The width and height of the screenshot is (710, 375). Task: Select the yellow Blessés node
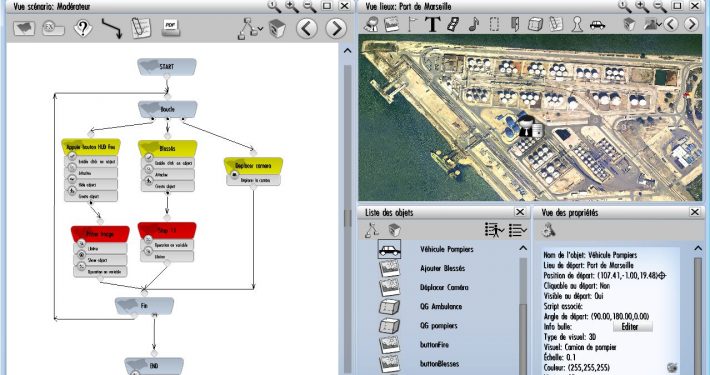pos(168,148)
